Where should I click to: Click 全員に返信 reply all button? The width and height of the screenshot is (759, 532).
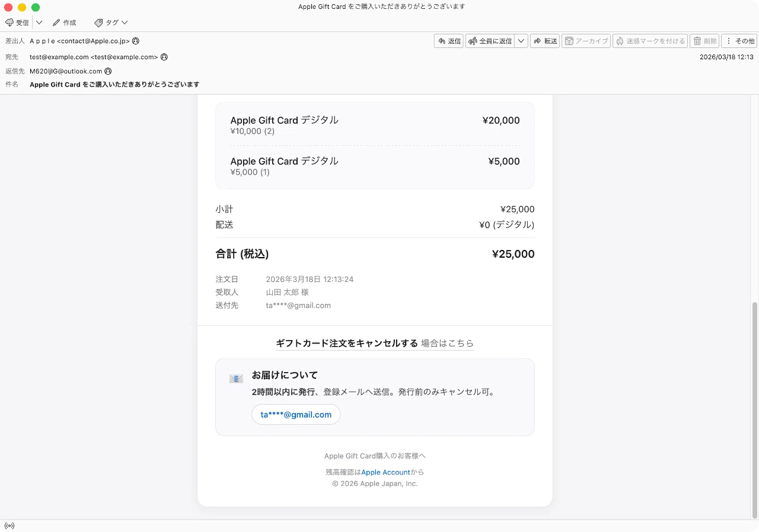coord(490,41)
